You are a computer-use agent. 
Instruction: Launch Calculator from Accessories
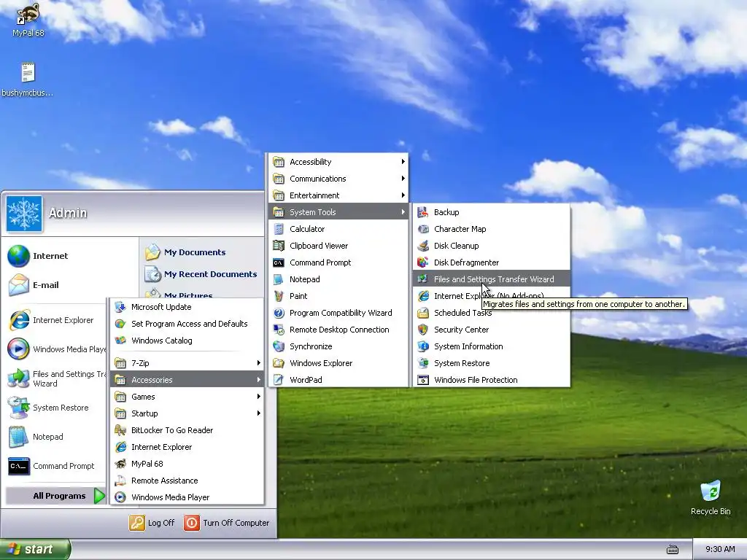[338, 229]
